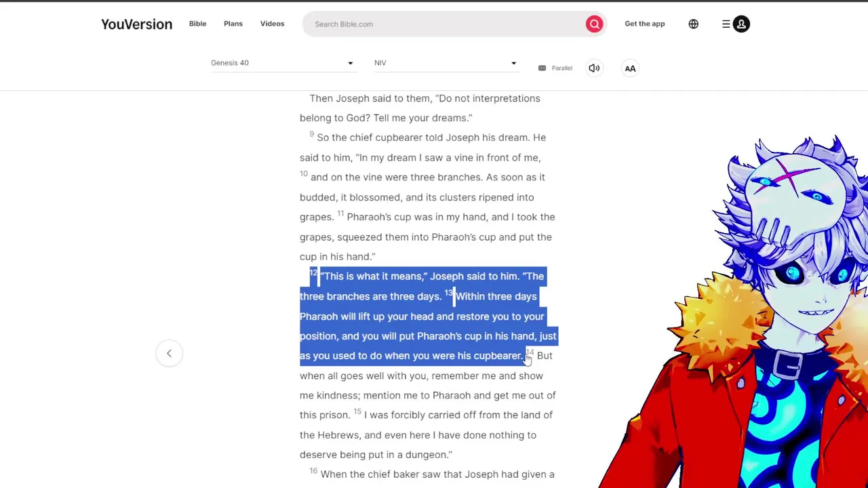Image resolution: width=868 pixels, height=488 pixels.
Task: Select verse 14 'But when all goes well'
Action: click(x=428, y=385)
